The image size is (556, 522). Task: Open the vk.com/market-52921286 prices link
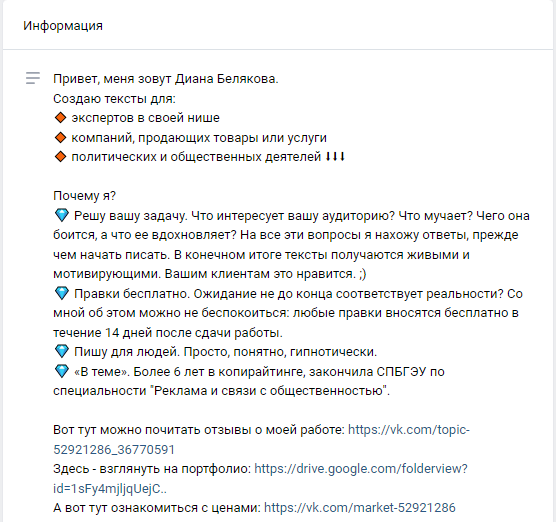point(360,508)
